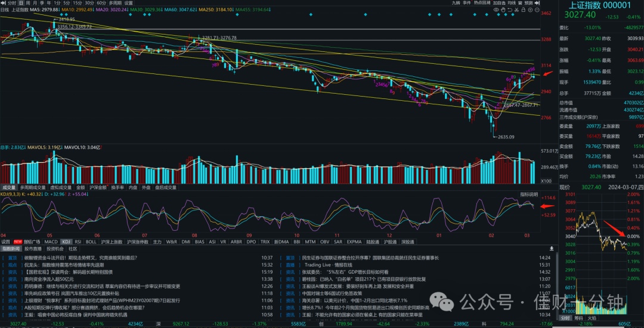This screenshot has width=644, height=328.
Task: Switch volume panel to 盘后成交量
Action: coord(165,188)
